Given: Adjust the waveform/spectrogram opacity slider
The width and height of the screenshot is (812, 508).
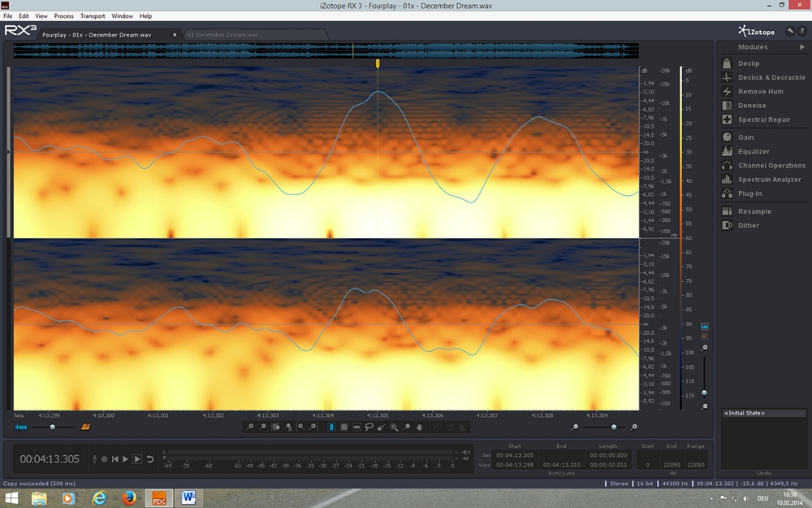Looking at the screenshot, I should tap(52, 428).
